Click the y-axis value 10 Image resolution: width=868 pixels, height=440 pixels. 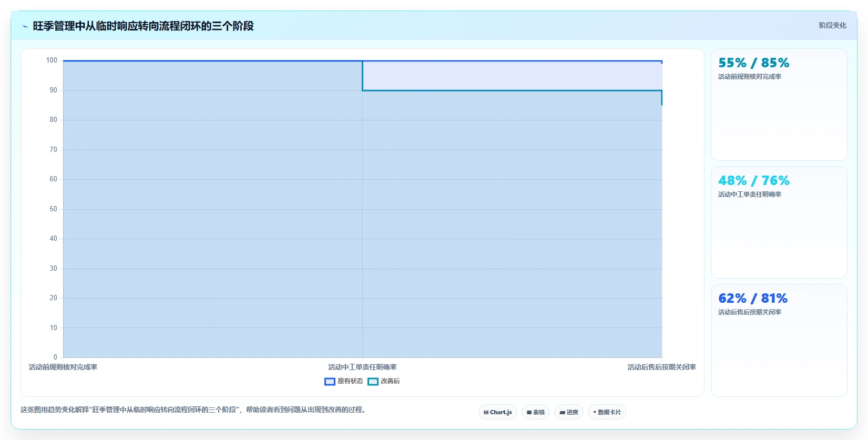[x=53, y=328]
